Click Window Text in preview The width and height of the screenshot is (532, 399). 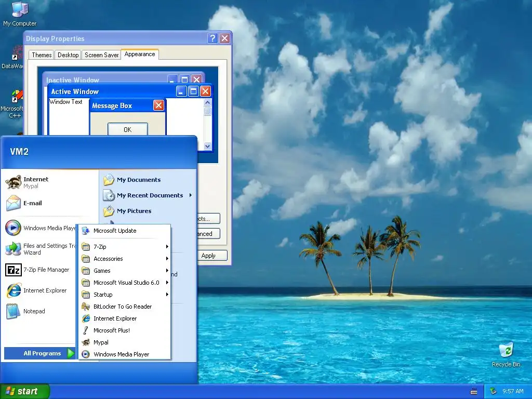(x=66, y=102)
